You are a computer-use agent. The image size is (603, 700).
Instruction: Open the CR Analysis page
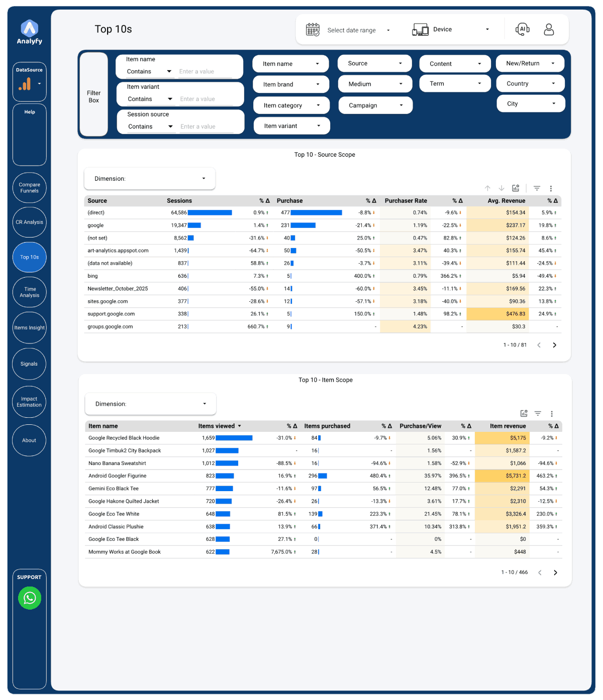point(30,222)
